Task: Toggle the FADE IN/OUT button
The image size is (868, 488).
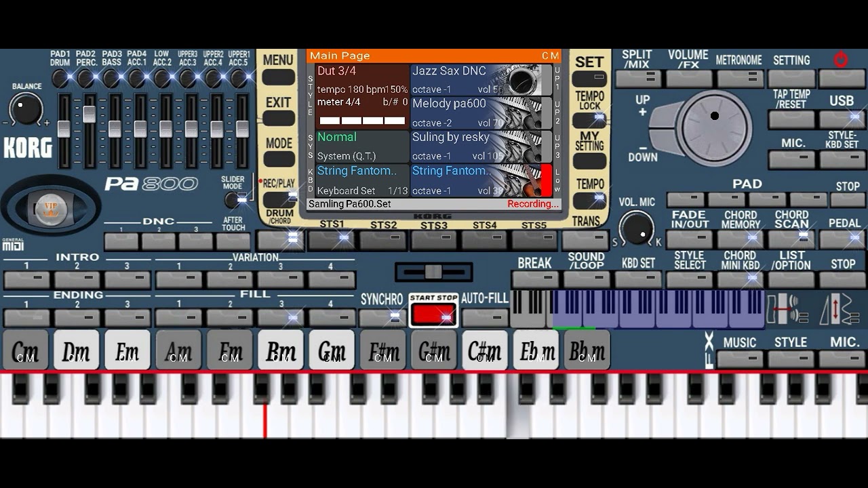Action: point(690,239)
